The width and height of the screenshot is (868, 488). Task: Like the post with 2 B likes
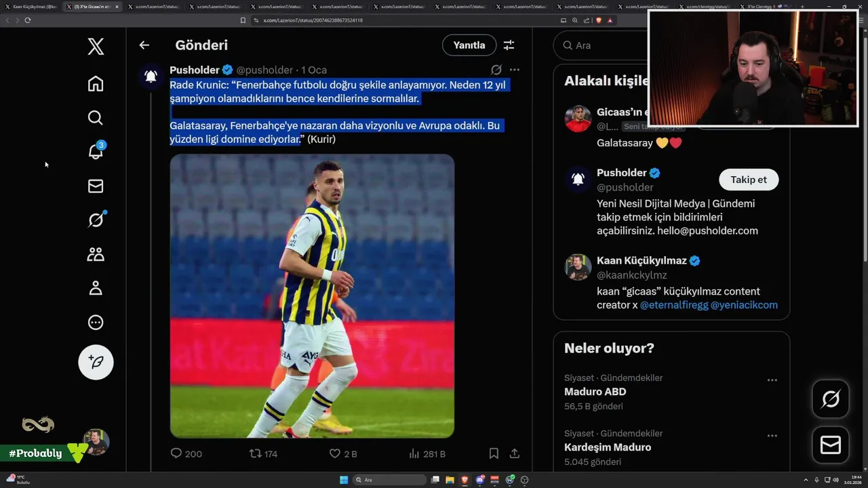click(343, 453)
